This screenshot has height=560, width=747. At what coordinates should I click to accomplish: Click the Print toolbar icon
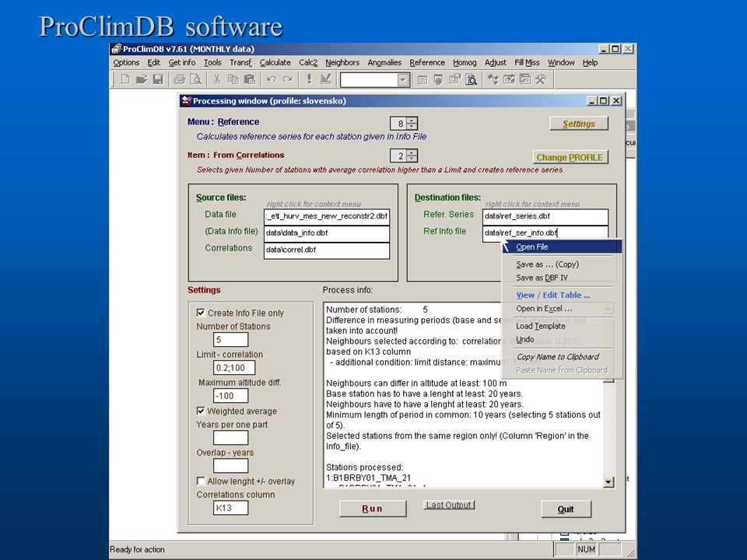(x=179, y=79)
